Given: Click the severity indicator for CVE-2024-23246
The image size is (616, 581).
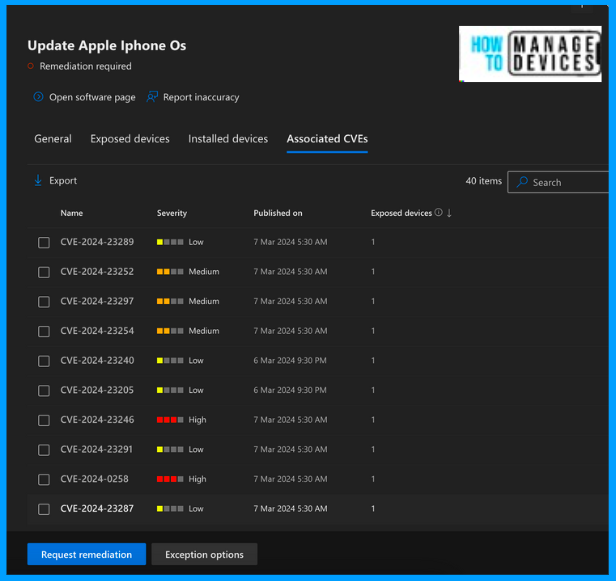Looking at the screenshot, I should point(170,420).
